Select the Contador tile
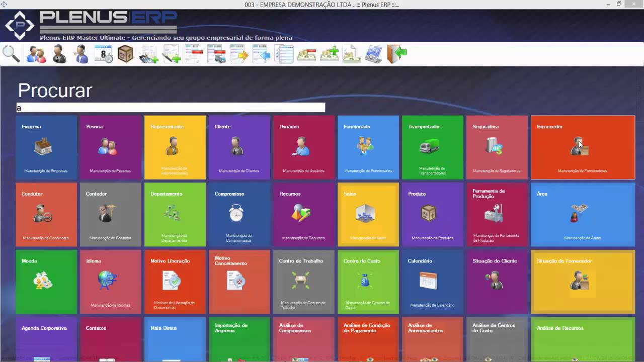Image resolution: width=644 pixels, height=362 pixels. pos(111,215)
